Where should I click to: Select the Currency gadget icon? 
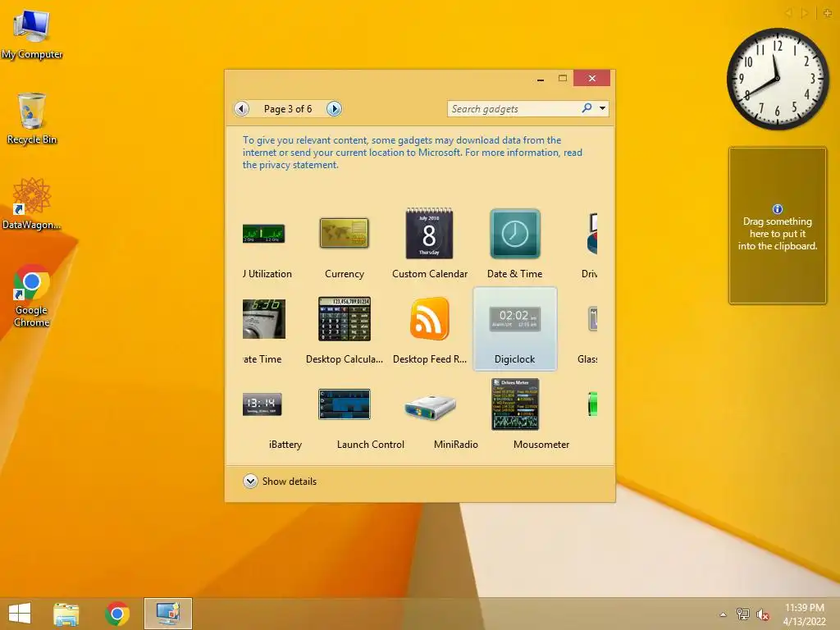point(344,233)
